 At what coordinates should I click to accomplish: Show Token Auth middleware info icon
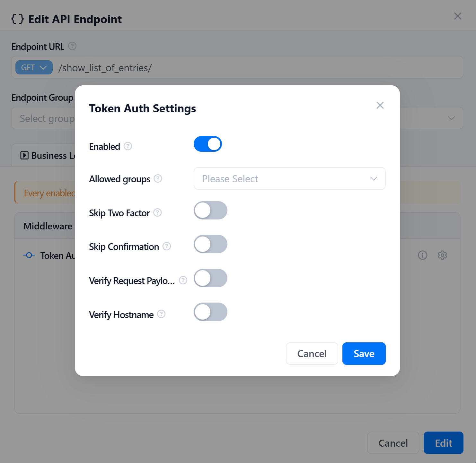click(x=422, y=255)
